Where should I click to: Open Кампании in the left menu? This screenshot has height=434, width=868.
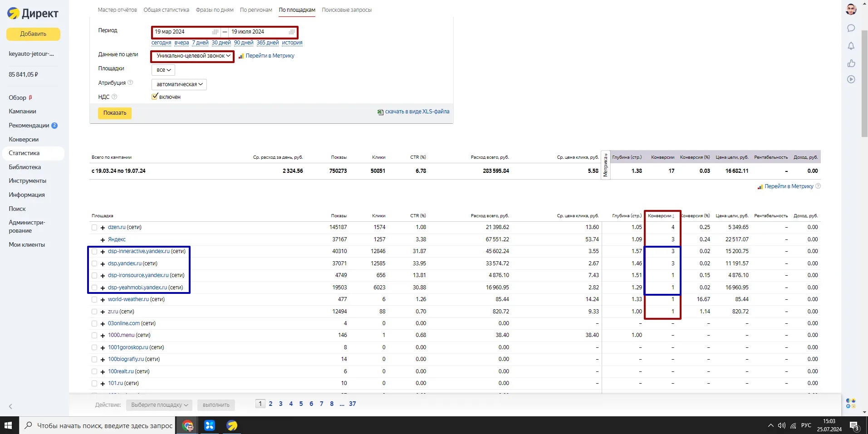[x=22, y=111]
